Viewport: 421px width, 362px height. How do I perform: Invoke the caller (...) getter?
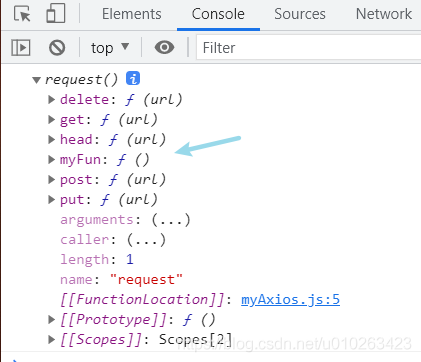[x=146, y=240]
